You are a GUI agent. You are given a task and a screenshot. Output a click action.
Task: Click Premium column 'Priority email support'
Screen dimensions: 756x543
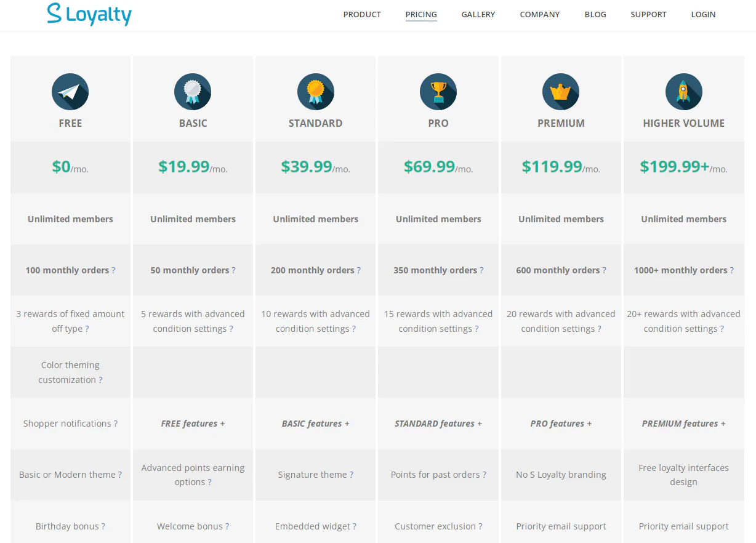[561, 526]
